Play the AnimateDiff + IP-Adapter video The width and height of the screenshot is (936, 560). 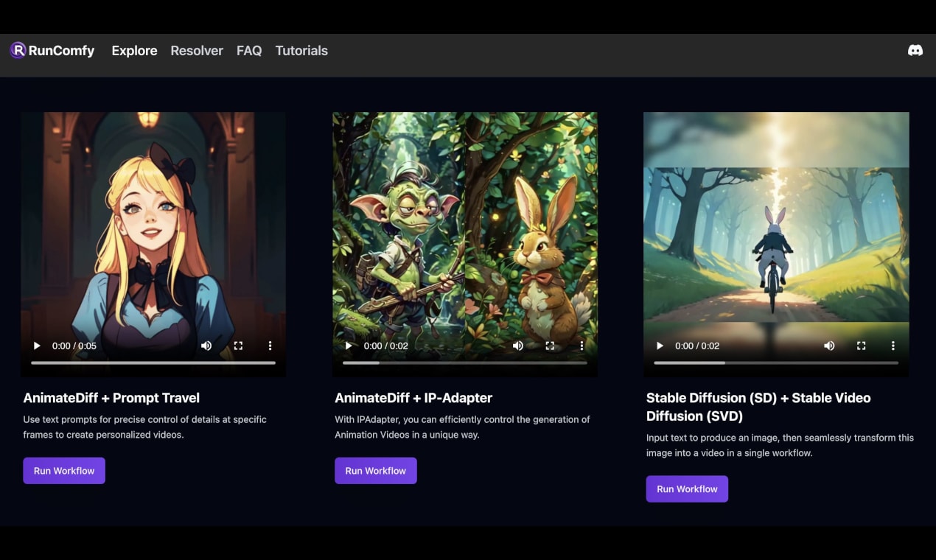point(349,346)
